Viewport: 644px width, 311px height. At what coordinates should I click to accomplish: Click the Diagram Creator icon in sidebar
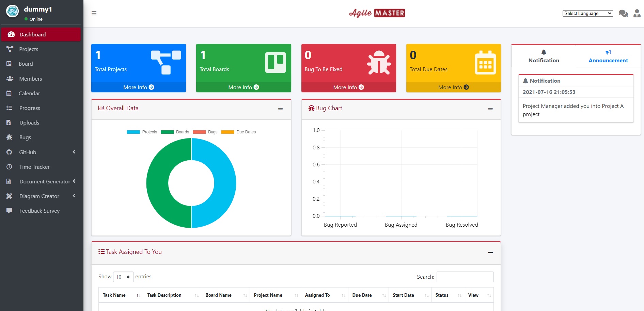9,196
